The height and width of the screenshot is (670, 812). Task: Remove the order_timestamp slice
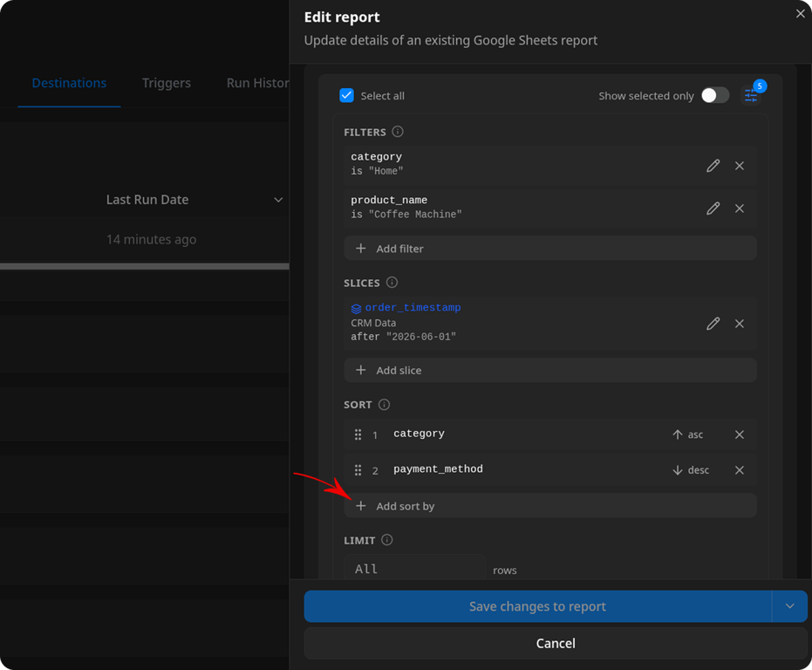tap(740, 324)
